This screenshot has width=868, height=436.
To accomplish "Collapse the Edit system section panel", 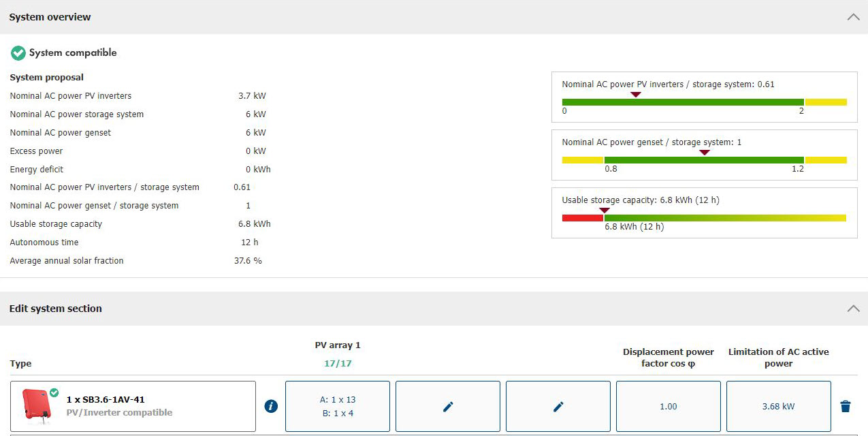I will 853,309.
